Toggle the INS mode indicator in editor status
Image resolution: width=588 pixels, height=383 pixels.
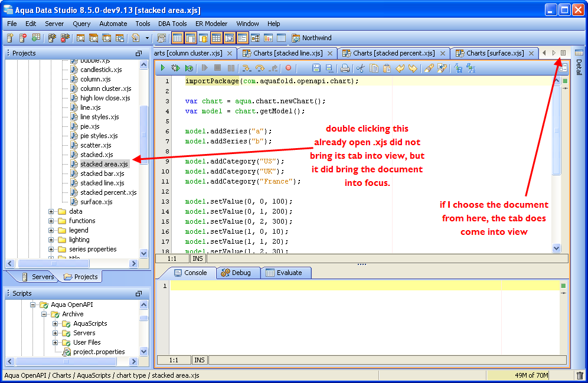coord(198,258)
